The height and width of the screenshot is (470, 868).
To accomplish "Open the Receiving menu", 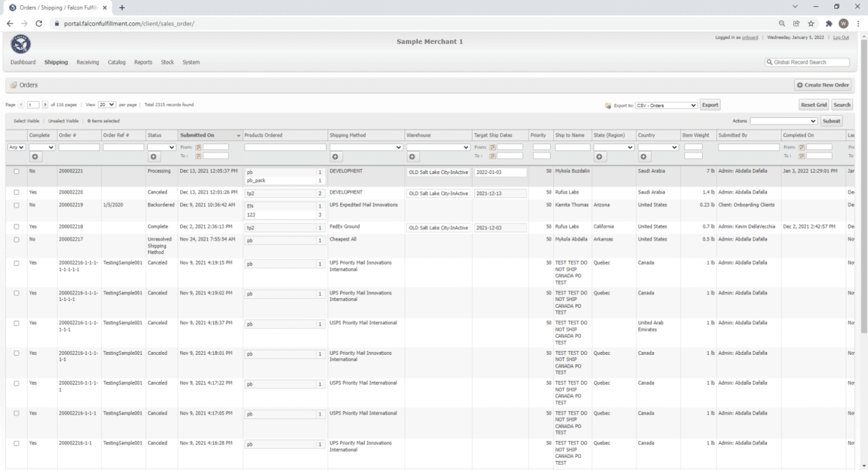I will pos(87,63).
